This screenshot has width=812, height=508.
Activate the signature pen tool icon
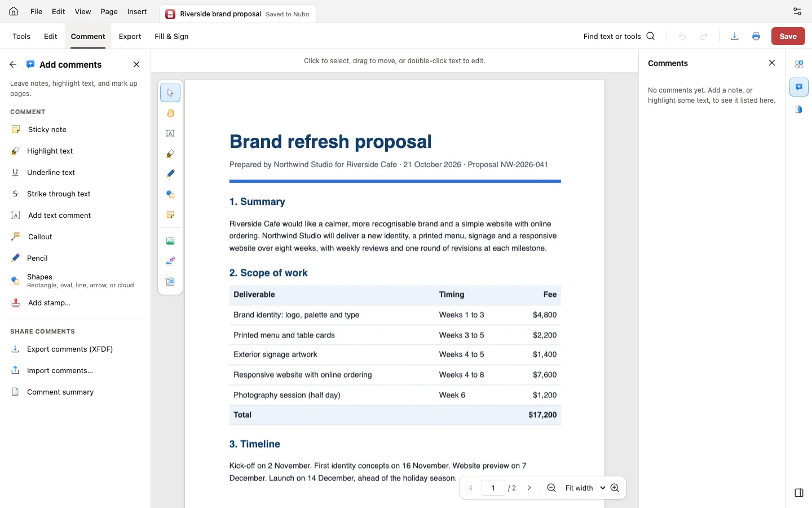point(170,261)
